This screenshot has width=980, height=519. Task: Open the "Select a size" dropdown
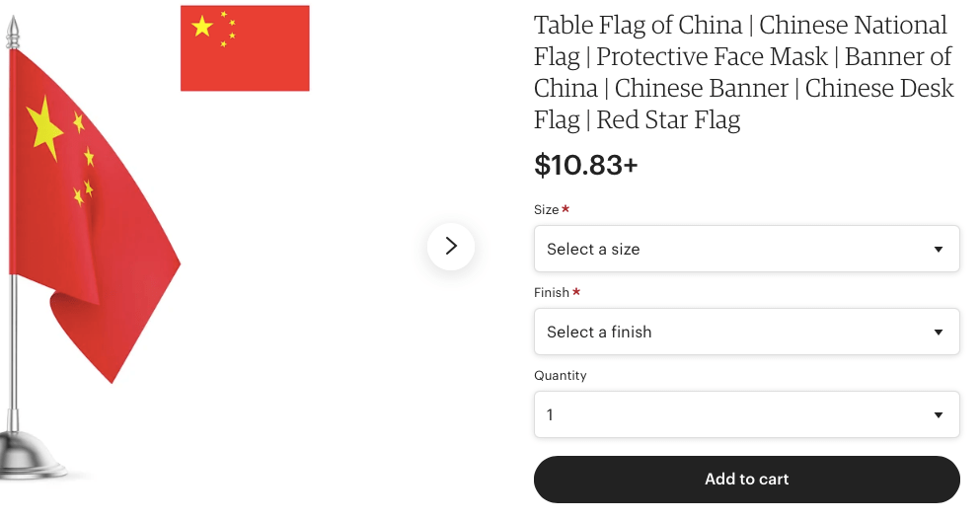(746, 249)
